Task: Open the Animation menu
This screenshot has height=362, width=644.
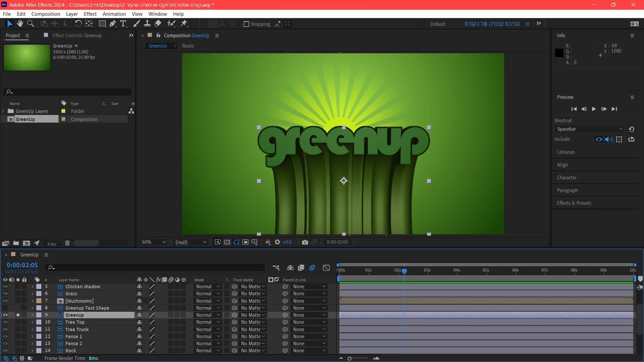Action: pyautogui.click(x=114, y=14)
